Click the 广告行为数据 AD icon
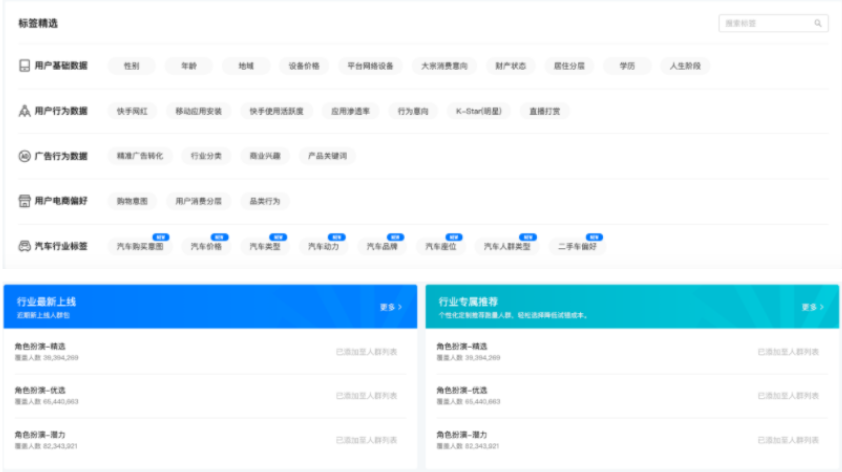Image resolution: width=842 pixels, height=472 pixels. point(24,156)
